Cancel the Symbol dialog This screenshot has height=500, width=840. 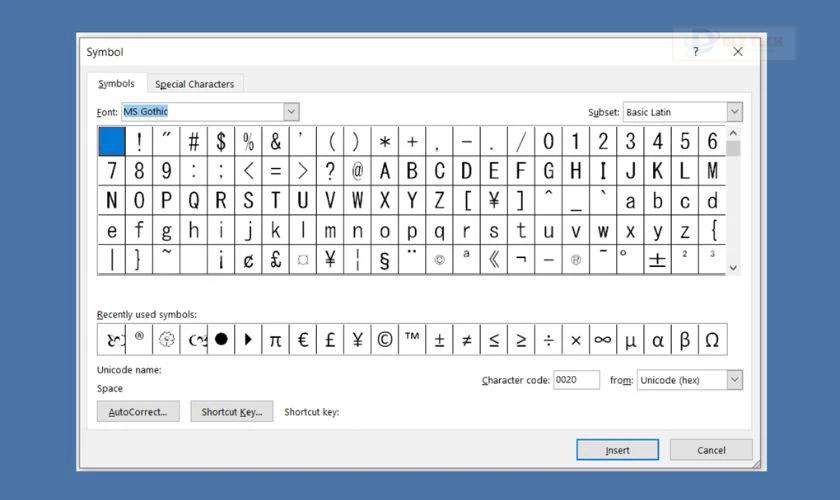click(x=711, y=450)
